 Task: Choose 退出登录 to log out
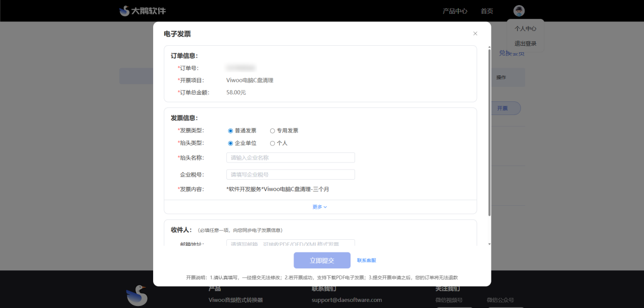click(525, 44)
